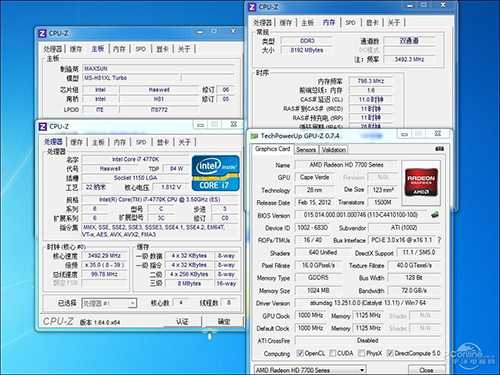Select the Graphics Card tab in GPU-Z
500x375 pixels.
pos(272,149)
